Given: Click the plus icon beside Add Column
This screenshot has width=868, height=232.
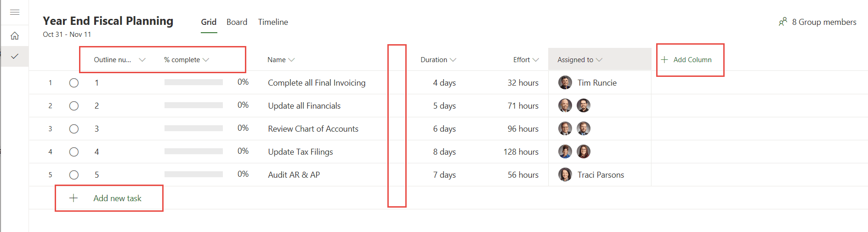Looking at the screenshot, I should (x=664, y=59).
